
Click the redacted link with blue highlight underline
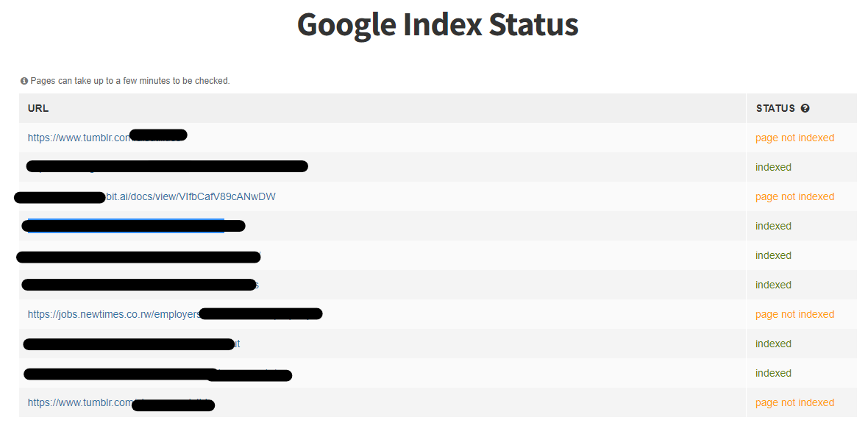point(133,226)
